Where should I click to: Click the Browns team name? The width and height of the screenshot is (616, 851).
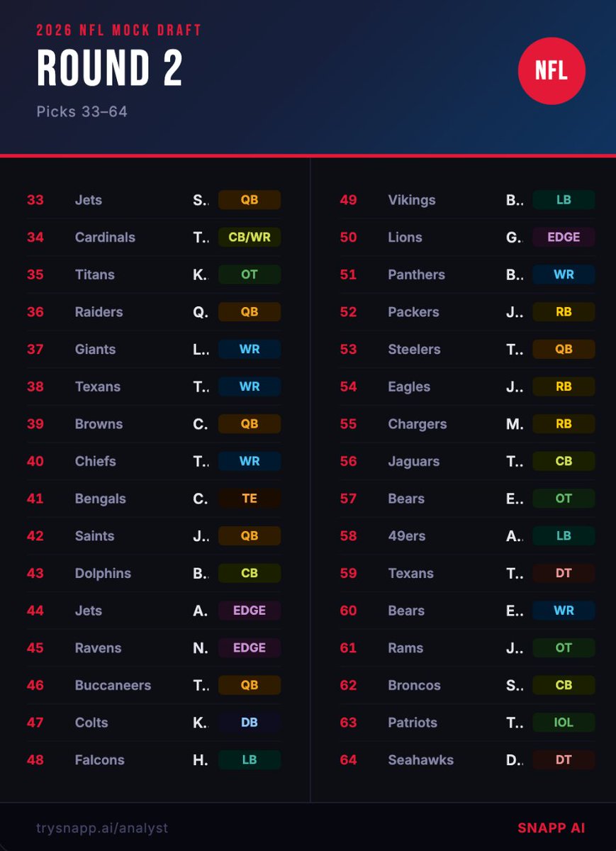click(99, 424)
